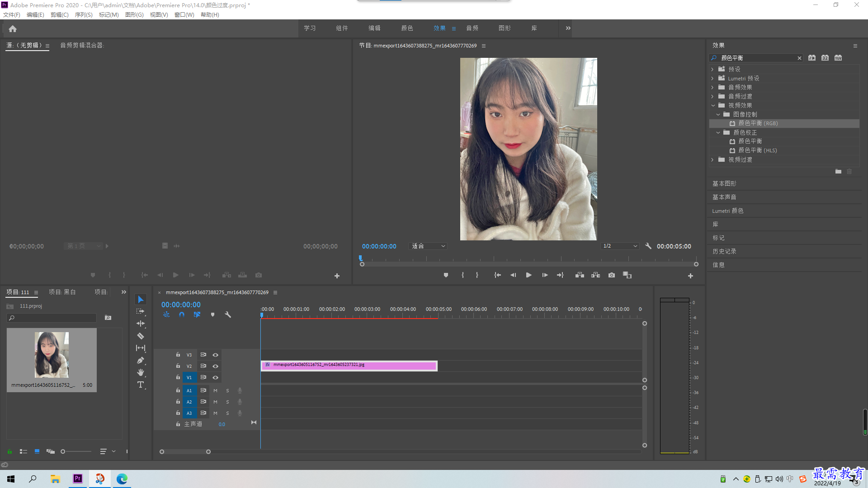The height and width of the screenshot is (488, 868).
Task: Expand the 音频过渡 folder
Action: [712, 96]
